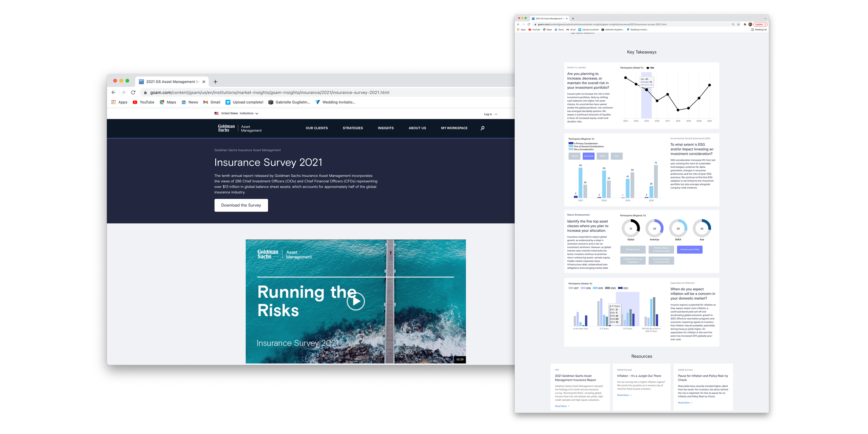Open the tab search chevron in the right window
Viewport: 868px width, 434px height.
point(765,18)
